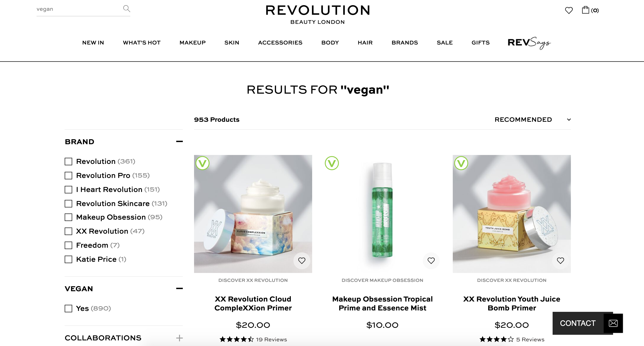Favorite the Youth Juice Bomb Primer
This screenshot has height=346, width=644.
pos(560,261)
